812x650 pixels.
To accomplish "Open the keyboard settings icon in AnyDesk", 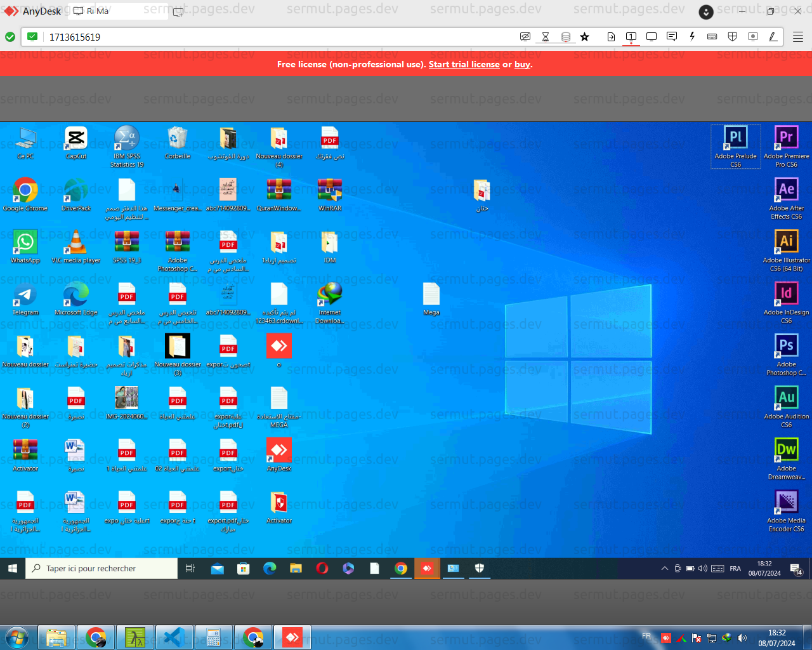I will (712, 37).
